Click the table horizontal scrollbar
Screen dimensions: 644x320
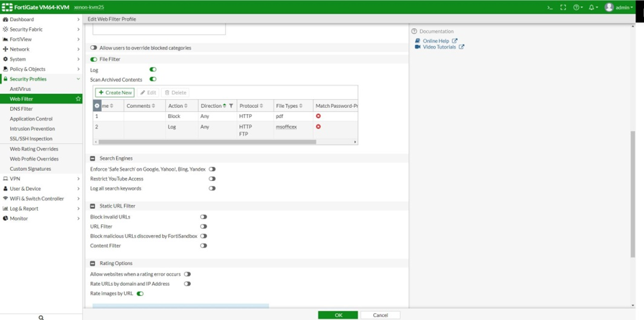pos(207,142)
